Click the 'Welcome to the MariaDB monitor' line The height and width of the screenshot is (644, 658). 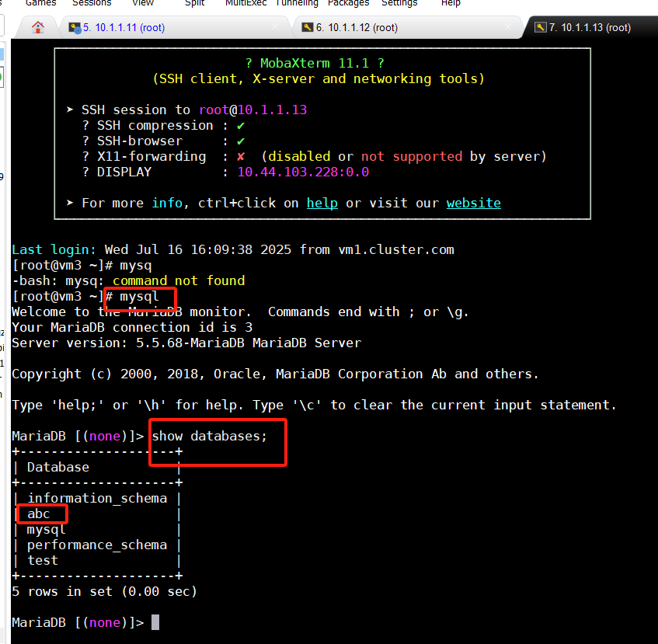[x=239, y=312]
